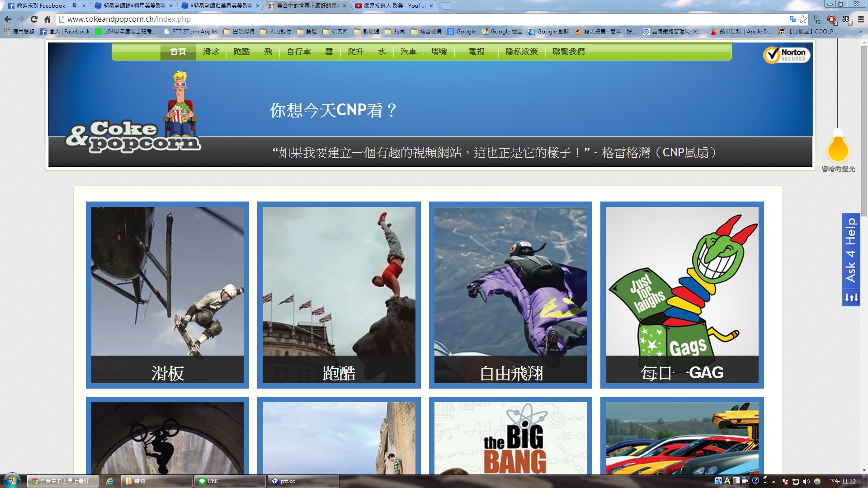Open the 自由飛翔 wingsuit thumbnail

pyautogui.click(x=510, y=295)
